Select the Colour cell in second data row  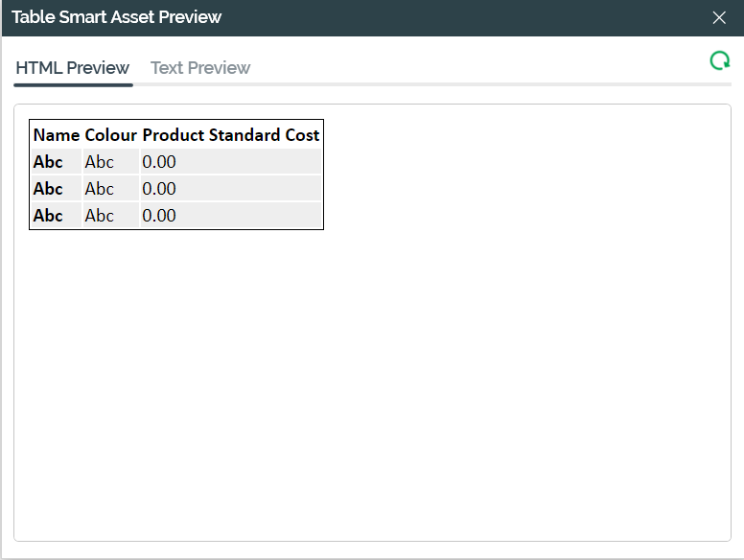(100, 189)
